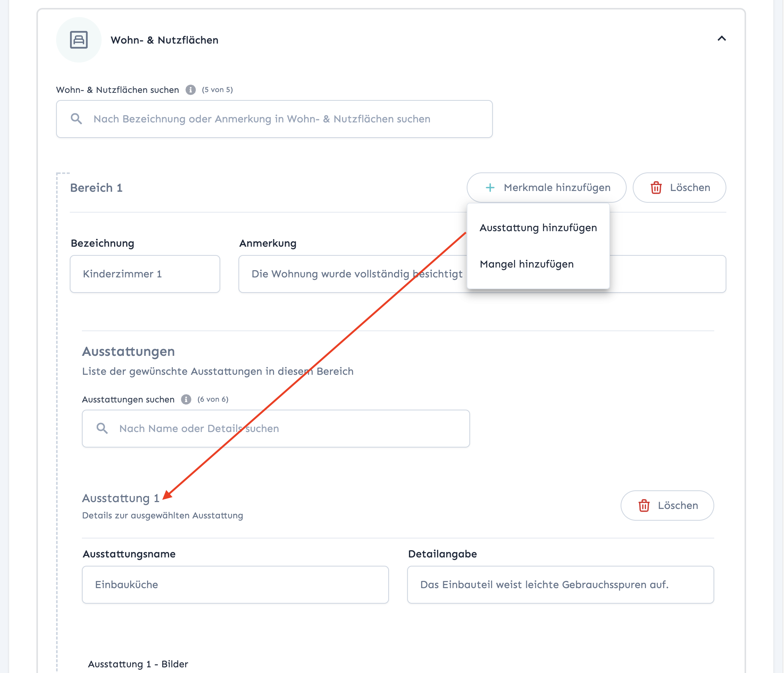Edit the Detailangabe field about Gebrauchsspuren
This screenshot has height=673, width=784.
[560, 585]
